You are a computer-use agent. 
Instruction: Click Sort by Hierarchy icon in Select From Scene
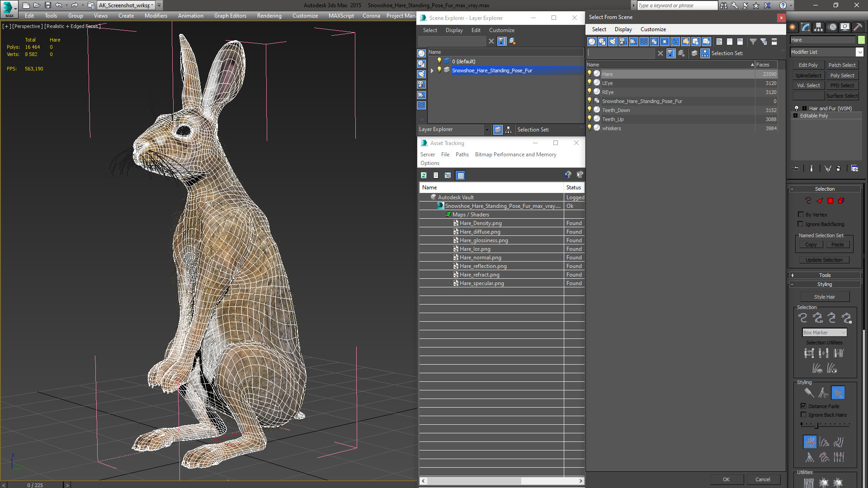[705, 53]
